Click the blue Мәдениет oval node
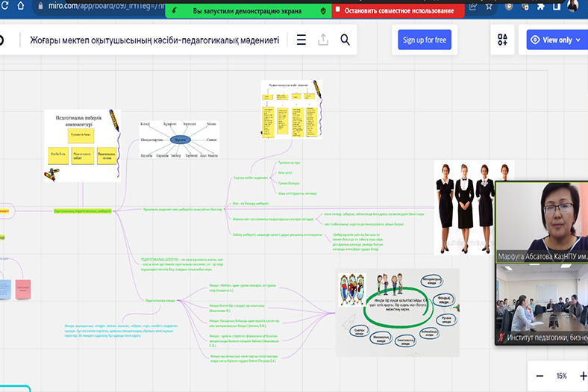Screen dimensions: 588x392 (x=179, y=139)
